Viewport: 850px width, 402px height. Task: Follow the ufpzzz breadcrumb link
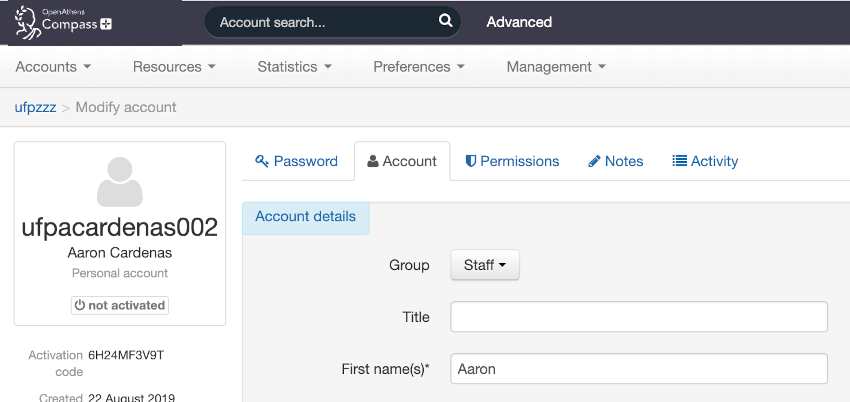(35, 107)
